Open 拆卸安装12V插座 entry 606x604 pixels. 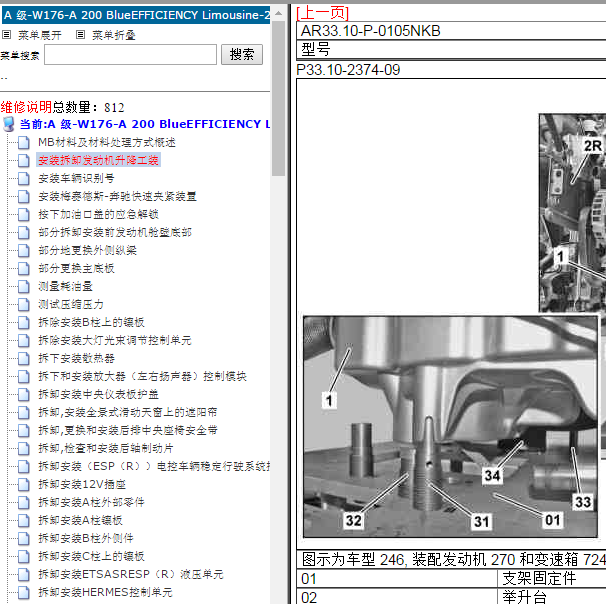[x=82, y=485]
